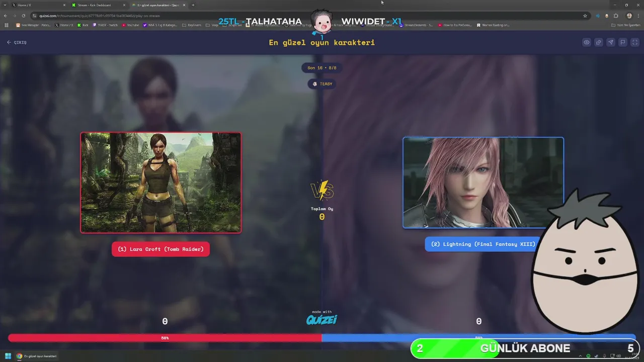The width and height of the screenshot is (644, 362).
Task: Reload the current page
Action: (23, 16)
